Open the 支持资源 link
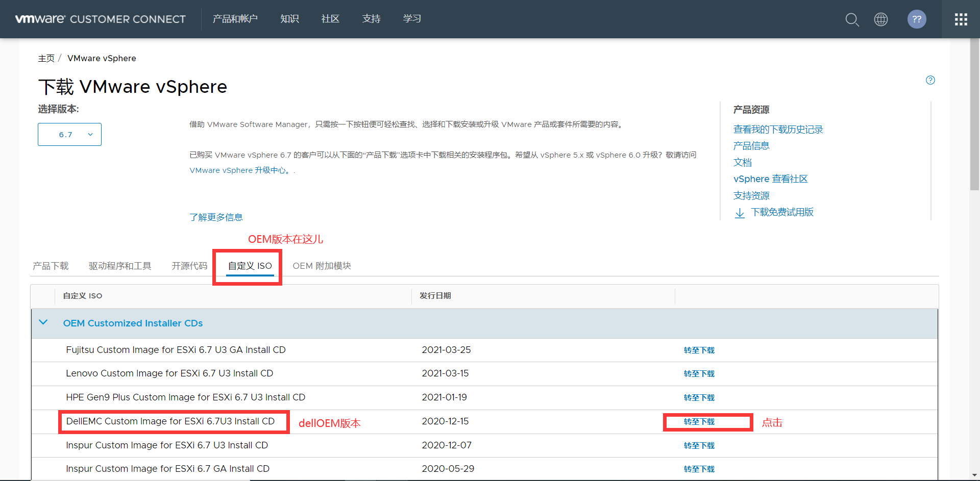Image resolution: width=980 pixels, height=481 pixels. pos(751,196)
